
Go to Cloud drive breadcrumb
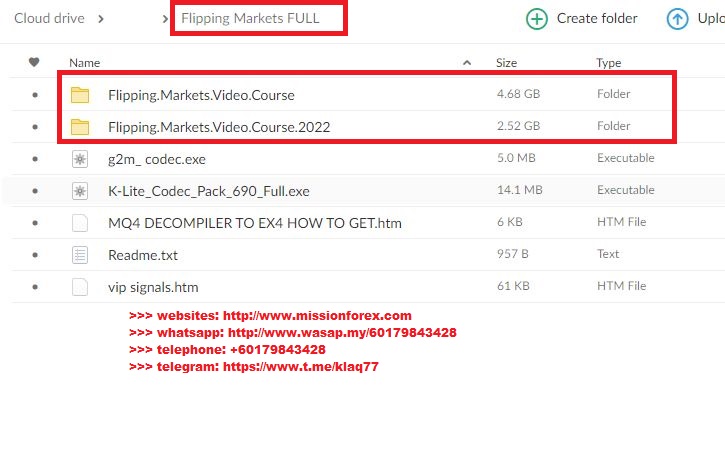49,18
